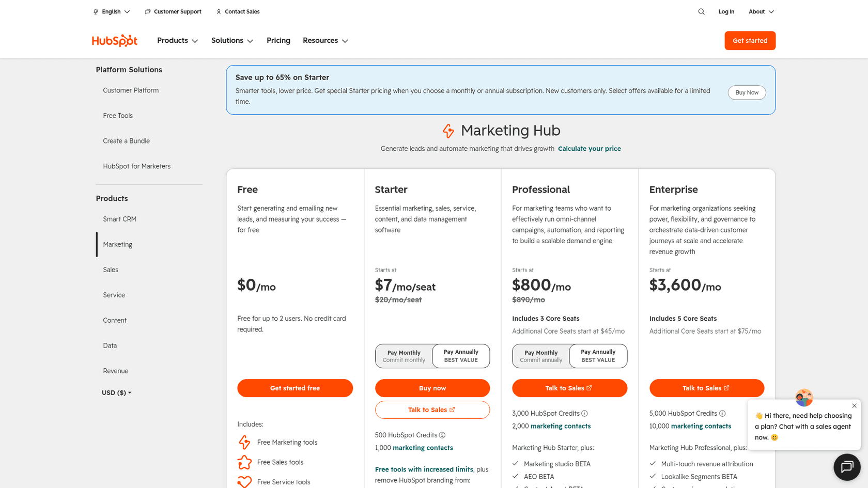Screen dimensions: 868x488
Task: Click the Marketing Hub lightning icon
Action: (x=448, y=131)
